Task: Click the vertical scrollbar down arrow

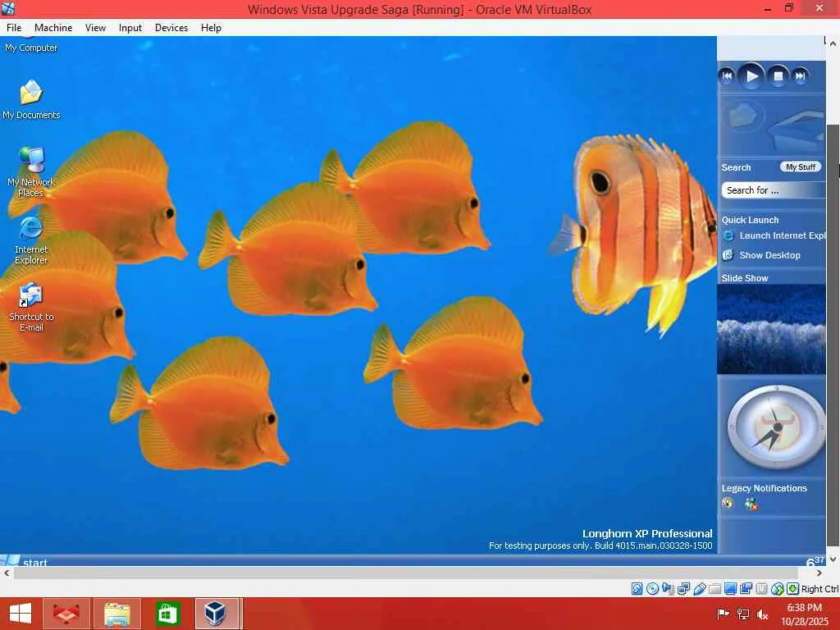Action: [x=833, y=559]
